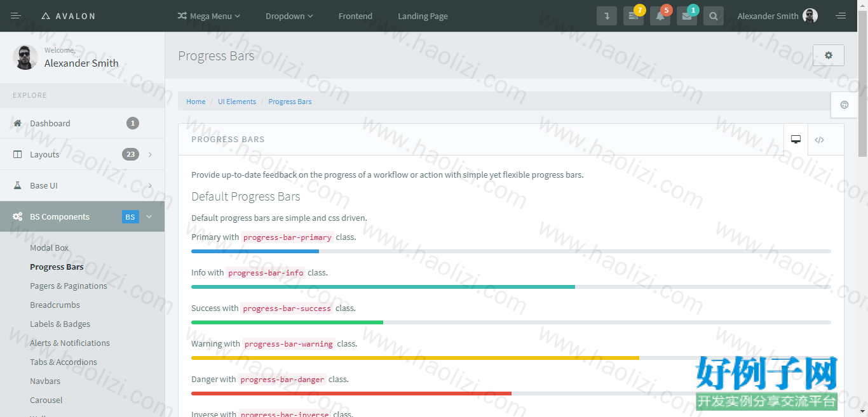Click the progress-bar-primary code label
This screenshot has width=868, height=417.
(287, 237)
